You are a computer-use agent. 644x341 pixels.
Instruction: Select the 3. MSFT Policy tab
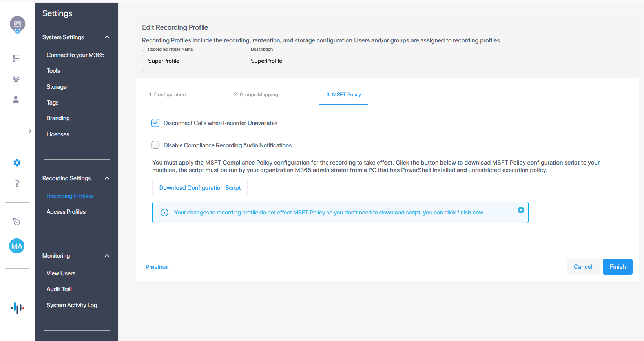click(x=344, y=95)
